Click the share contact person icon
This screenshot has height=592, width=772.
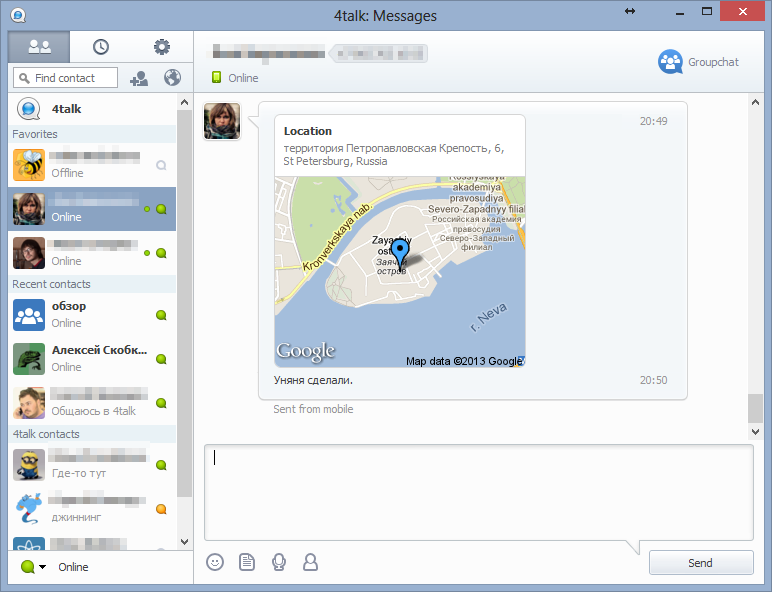(311, 562)
